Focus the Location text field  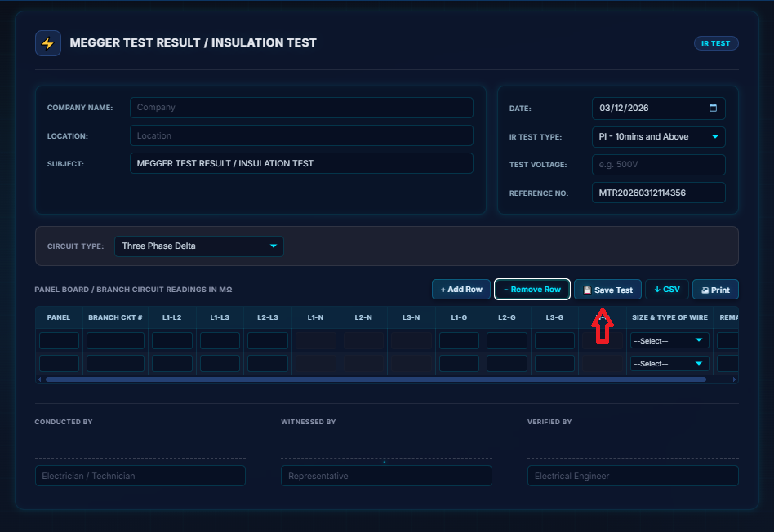pos(301,135)
